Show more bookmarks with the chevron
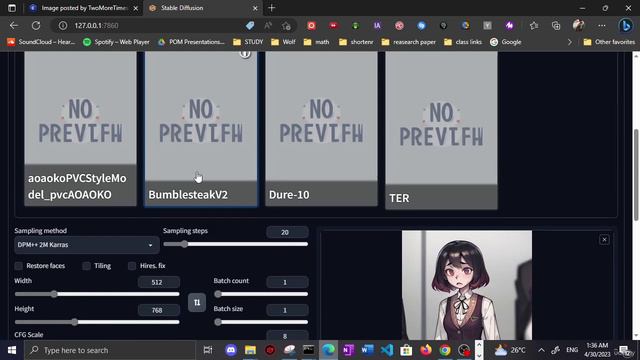Screen dimensions: 640x360 tap(570, 42)
